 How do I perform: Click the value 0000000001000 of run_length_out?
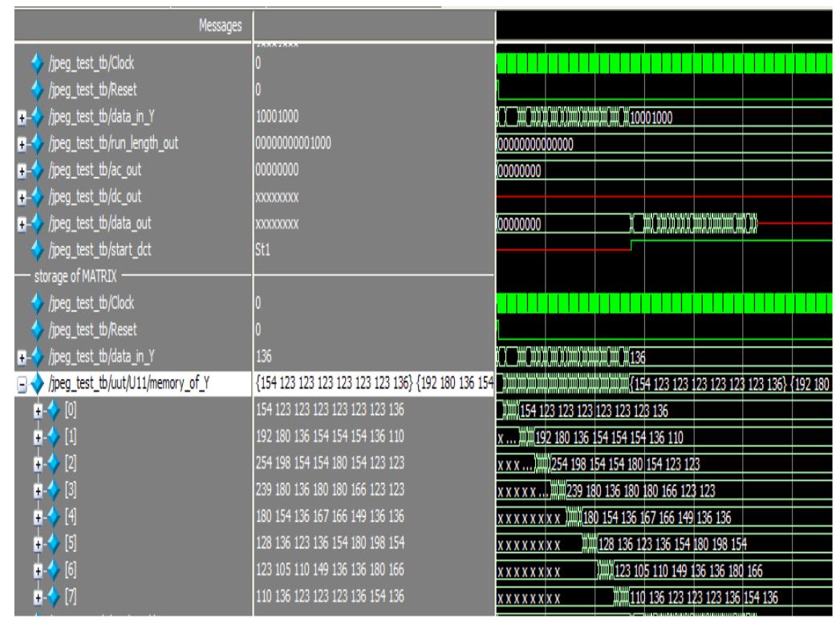click(293, 143)
